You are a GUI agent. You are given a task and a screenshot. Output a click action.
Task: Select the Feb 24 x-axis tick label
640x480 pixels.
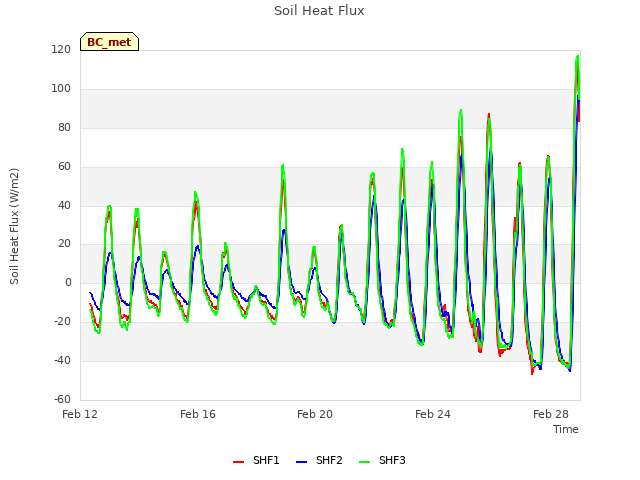click(433, 414)
